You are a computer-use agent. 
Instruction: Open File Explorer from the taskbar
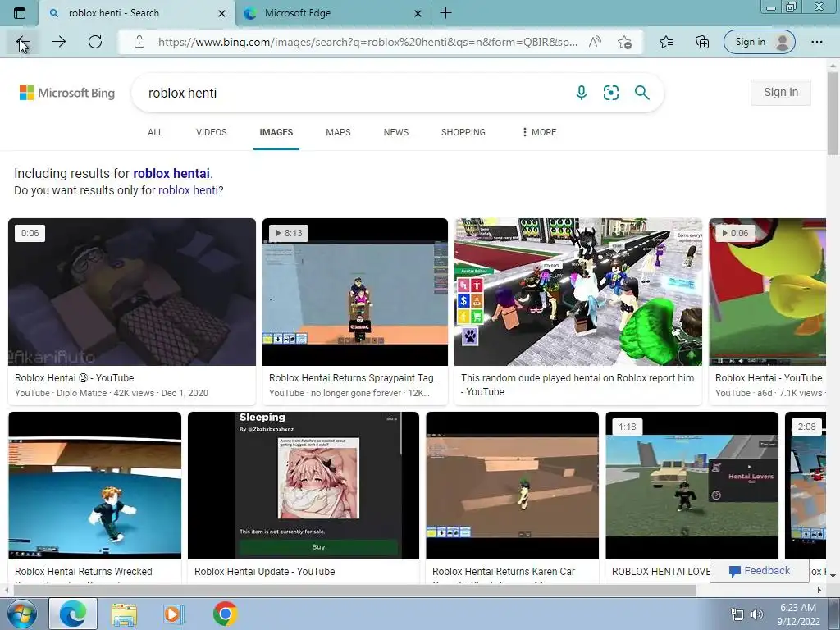point(124,614)
